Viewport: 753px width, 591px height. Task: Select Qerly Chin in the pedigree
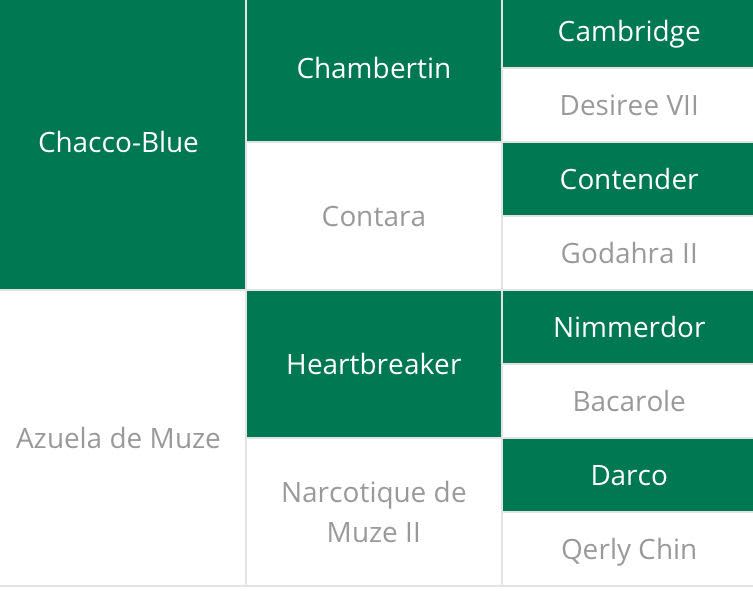628,549
